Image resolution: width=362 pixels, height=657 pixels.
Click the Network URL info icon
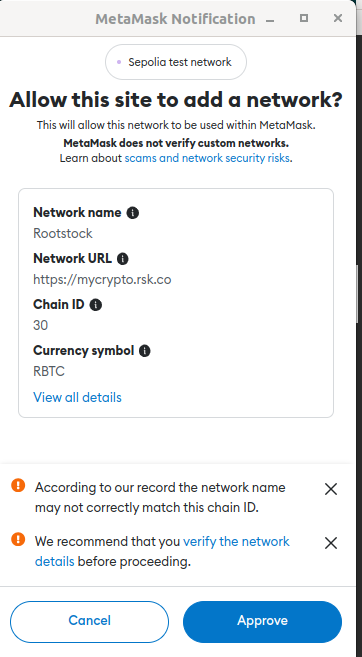coord(123,259)
